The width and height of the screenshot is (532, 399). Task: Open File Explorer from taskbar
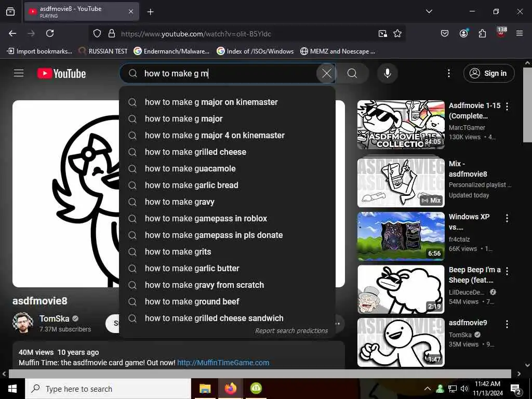tap(205, 389)
